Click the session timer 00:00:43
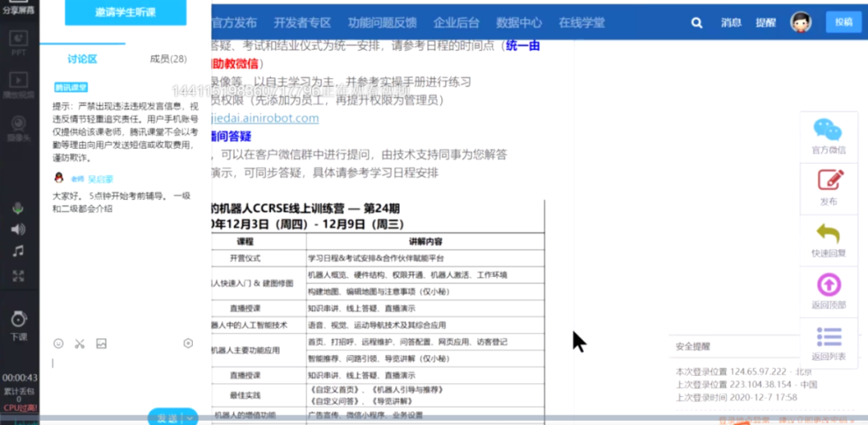The height and width of the screenshot is (425, 868). (20, 378)
